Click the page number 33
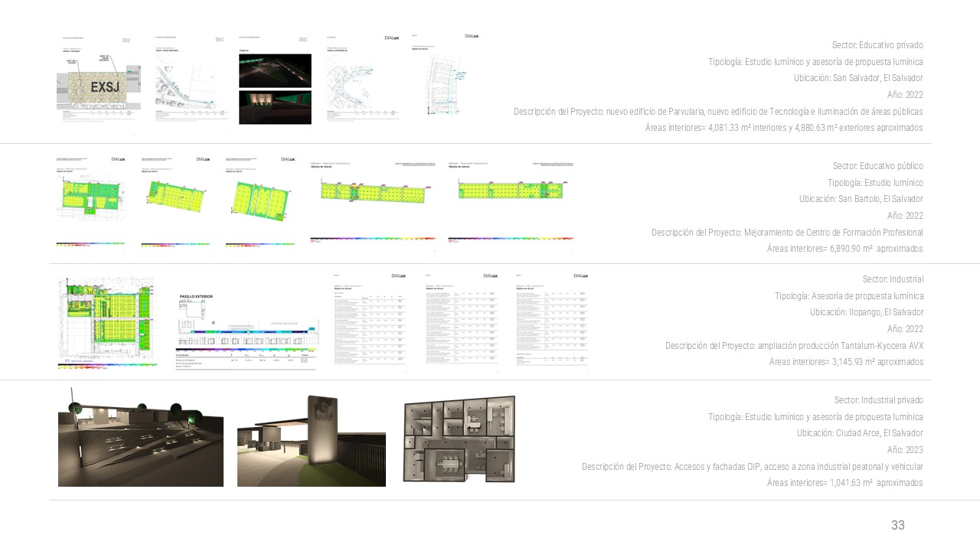This screenshot has width=980, height=551. [897, 525]
